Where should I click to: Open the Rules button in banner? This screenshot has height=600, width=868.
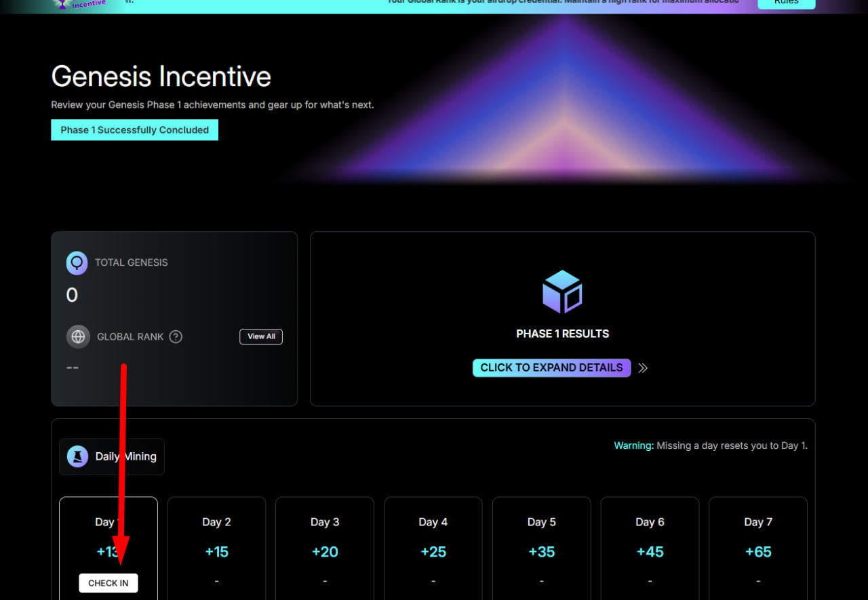click(x=787, y=3)
